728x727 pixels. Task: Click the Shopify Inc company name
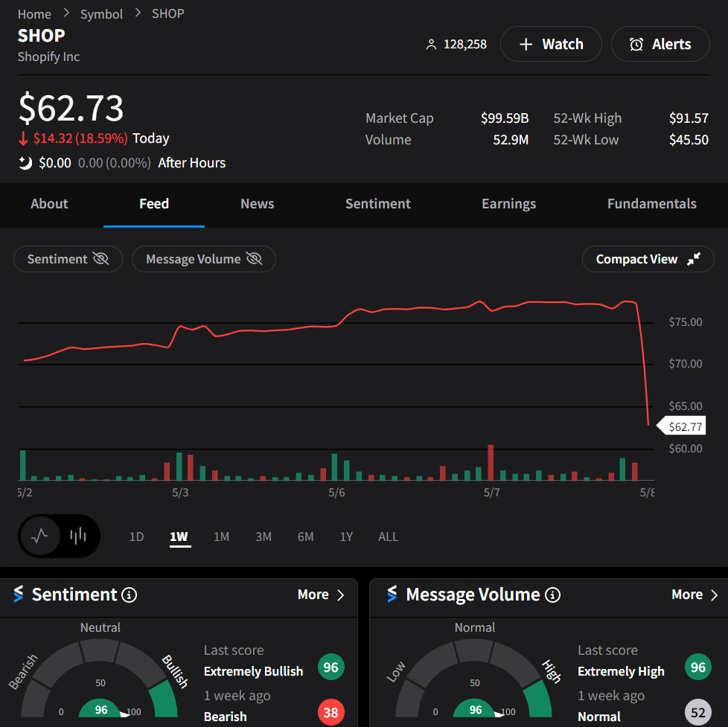pos(48,57)
